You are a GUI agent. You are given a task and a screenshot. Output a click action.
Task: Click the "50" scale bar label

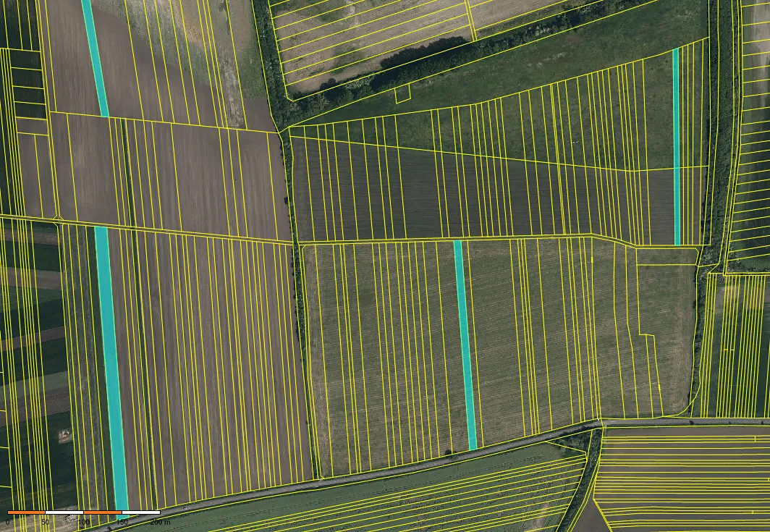point(45,522)
